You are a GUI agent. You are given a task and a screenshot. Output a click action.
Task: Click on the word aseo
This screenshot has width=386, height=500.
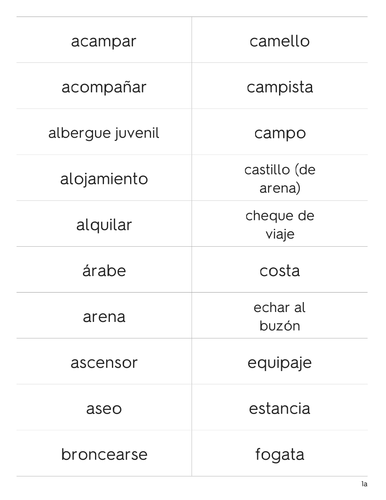(104, 409)
